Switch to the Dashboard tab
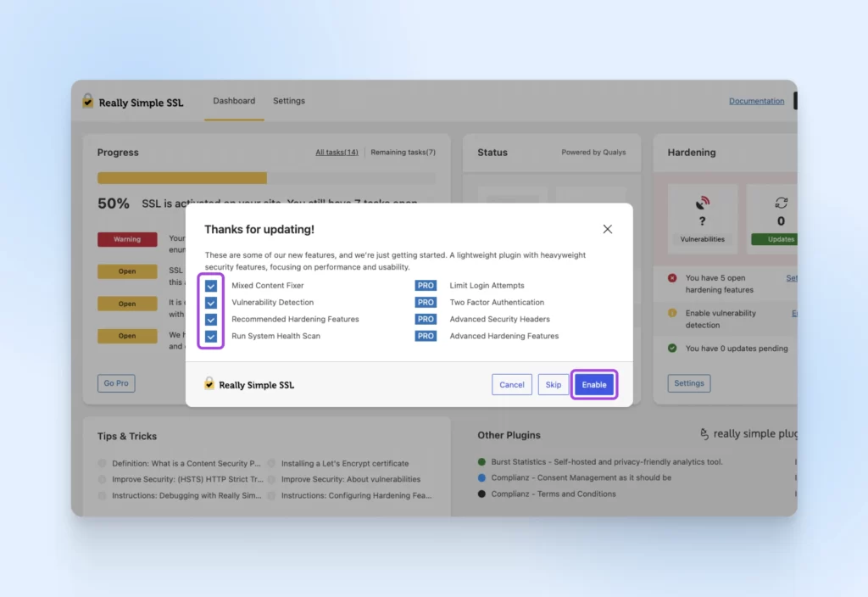 234,101
